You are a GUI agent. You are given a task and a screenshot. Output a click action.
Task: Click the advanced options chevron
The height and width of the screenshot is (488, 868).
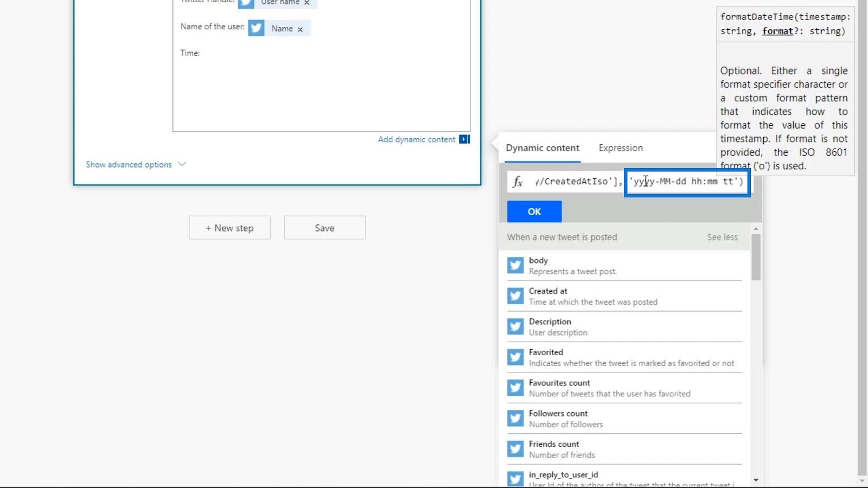(182, 164)
